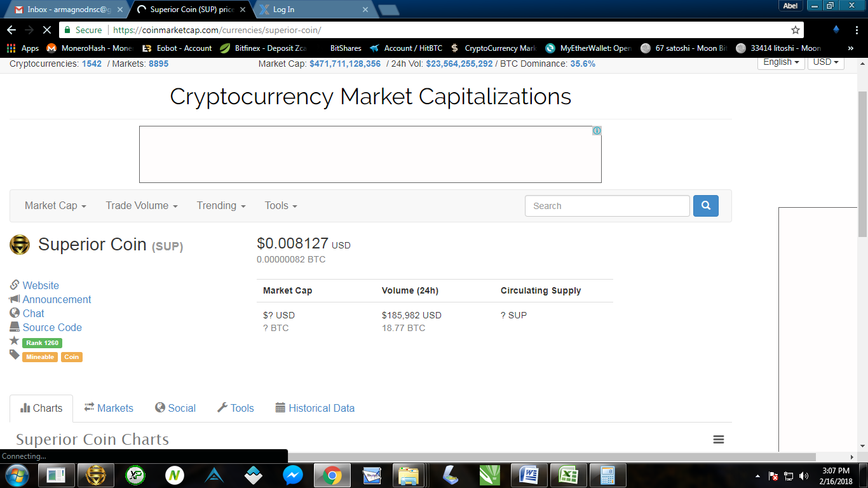
Task: Open Microsoft Excel from the taskbar
Action: [x=568, y=475]
